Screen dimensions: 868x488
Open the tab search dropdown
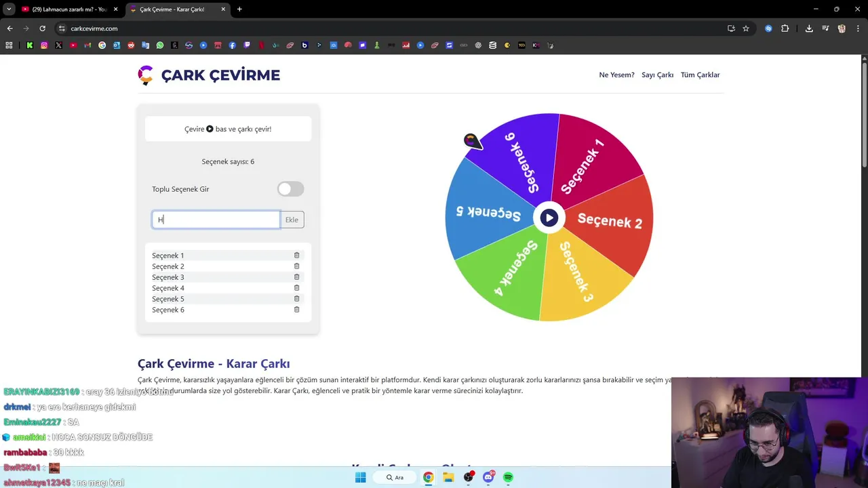coord(9,9)
